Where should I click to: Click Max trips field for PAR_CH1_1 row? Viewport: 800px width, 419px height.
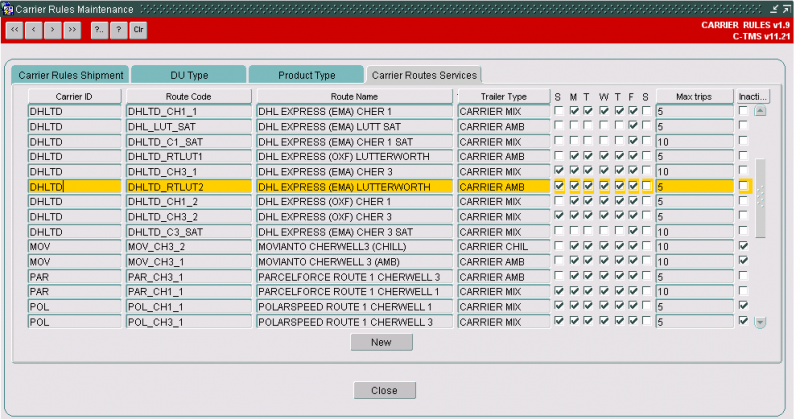click(x=694, y=291)
